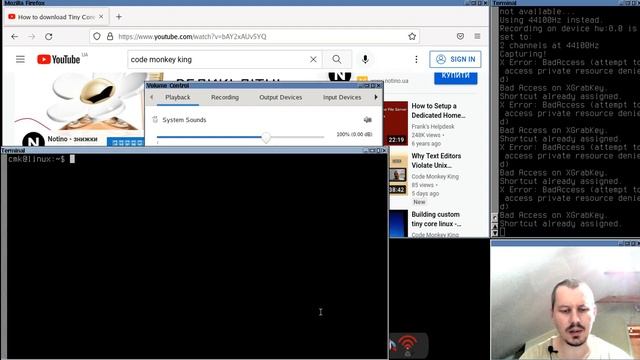The width and height of the screenshot is (640, 360).
Task: Click the right Terminal scrollbar down arrow
Action: (x=495, y=233)
